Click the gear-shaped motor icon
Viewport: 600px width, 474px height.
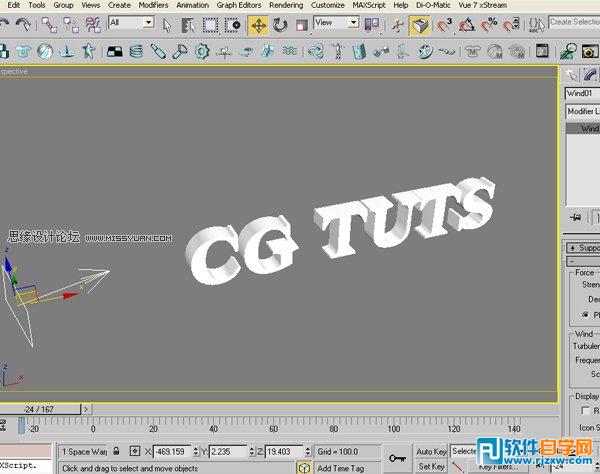[202, 51]
